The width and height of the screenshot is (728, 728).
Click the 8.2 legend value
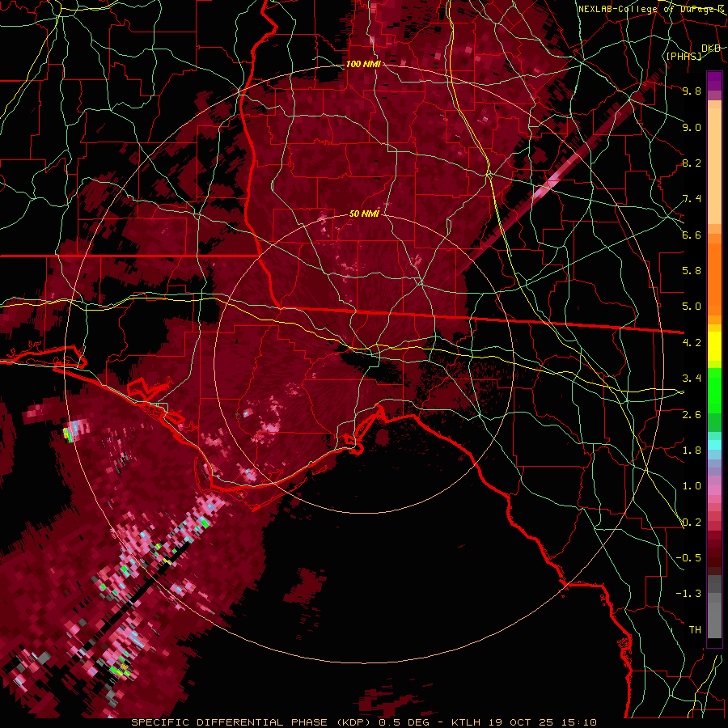692,163
